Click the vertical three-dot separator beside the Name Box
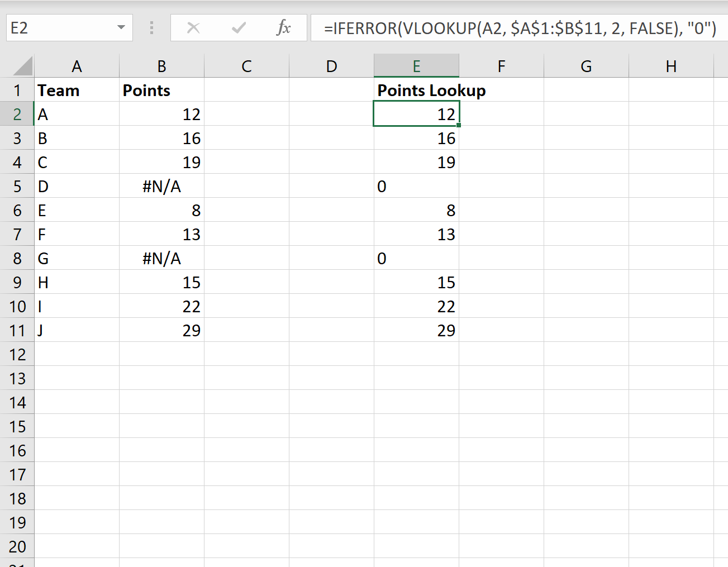The width and height of the screenshot is (728, 567). pos(151,27)
